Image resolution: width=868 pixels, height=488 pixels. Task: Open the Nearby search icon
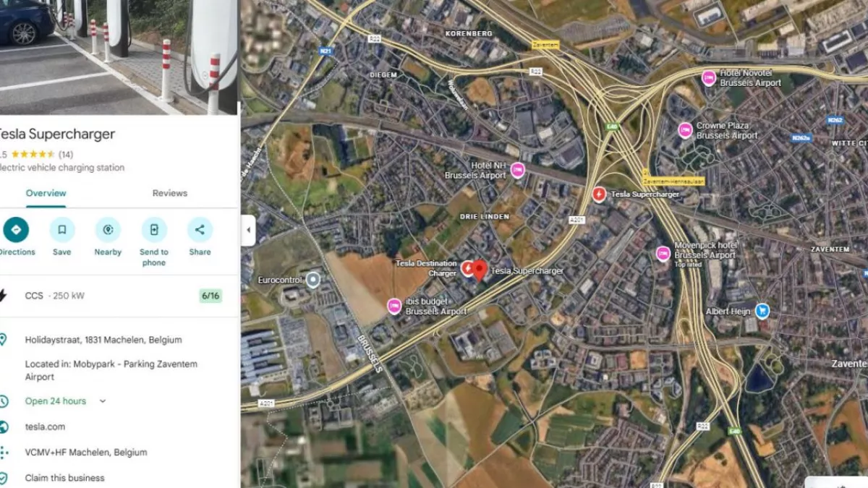108,230
